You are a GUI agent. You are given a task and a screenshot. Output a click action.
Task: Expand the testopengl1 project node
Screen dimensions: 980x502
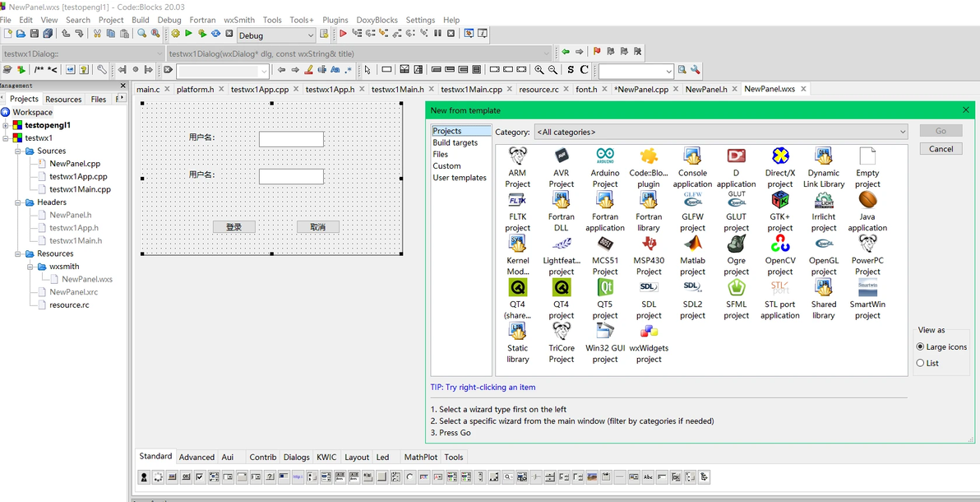coord(7,125)
